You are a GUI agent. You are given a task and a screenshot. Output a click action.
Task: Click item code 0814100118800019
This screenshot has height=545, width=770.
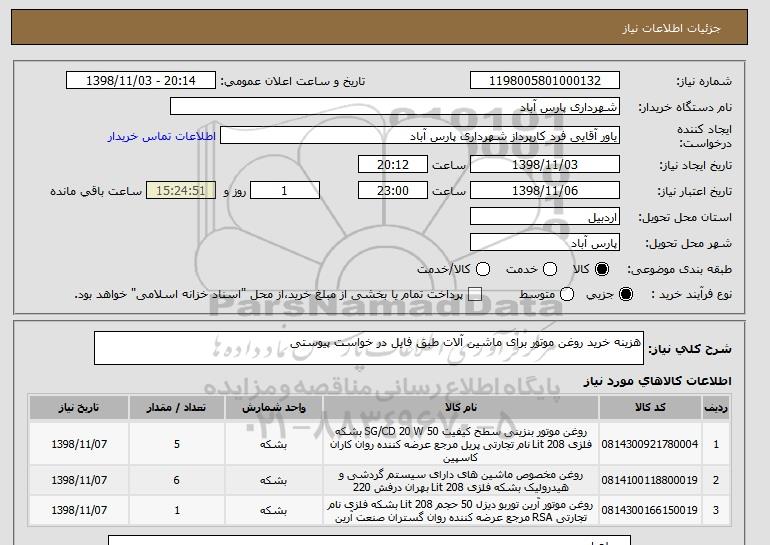tap(650, 480)
